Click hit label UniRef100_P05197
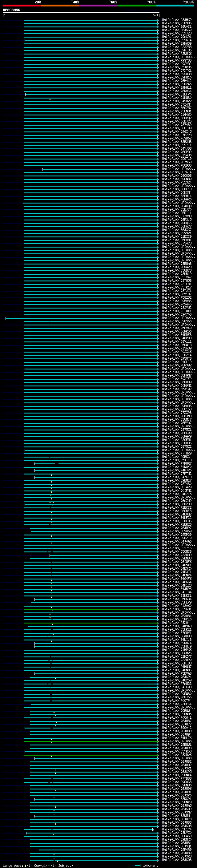Screen dimensions: 197x868 coord(176,294)
